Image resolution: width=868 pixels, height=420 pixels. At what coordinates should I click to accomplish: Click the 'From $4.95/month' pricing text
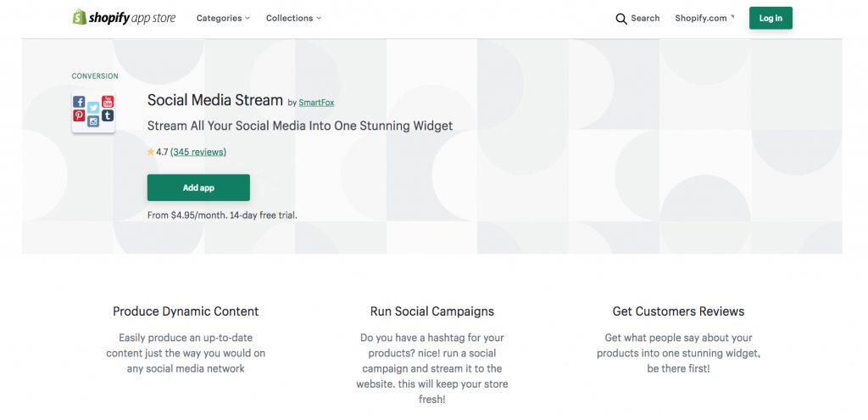222,215
